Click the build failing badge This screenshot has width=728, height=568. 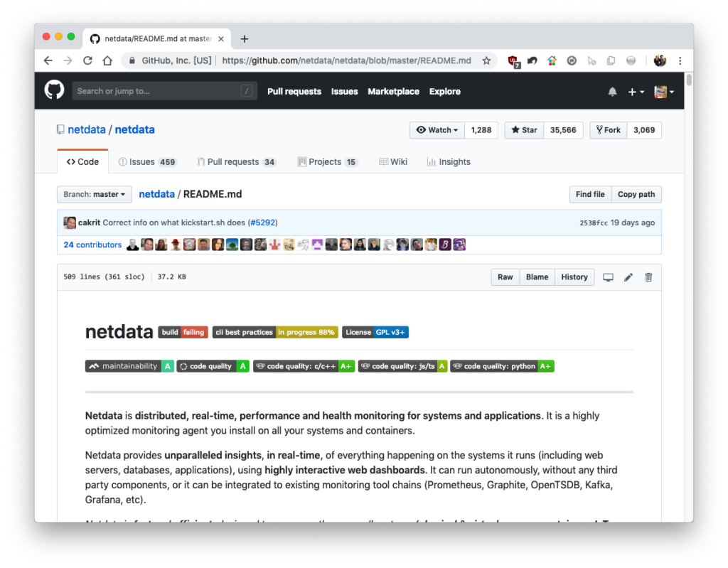(183, 332)
